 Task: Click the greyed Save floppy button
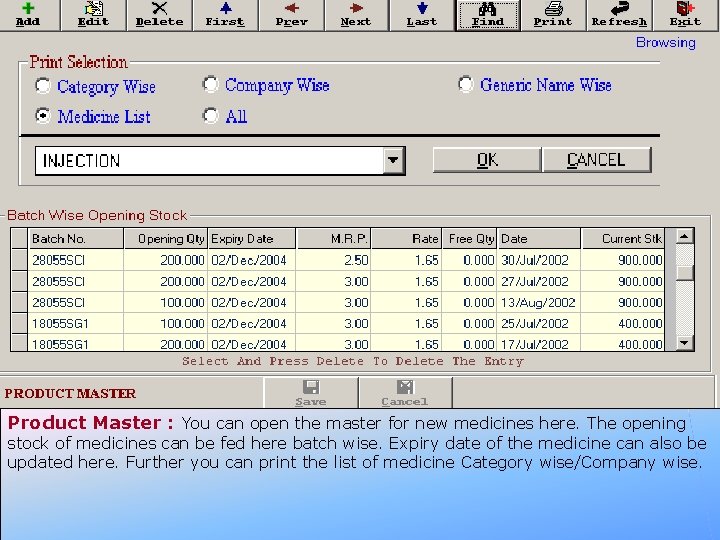311,393
